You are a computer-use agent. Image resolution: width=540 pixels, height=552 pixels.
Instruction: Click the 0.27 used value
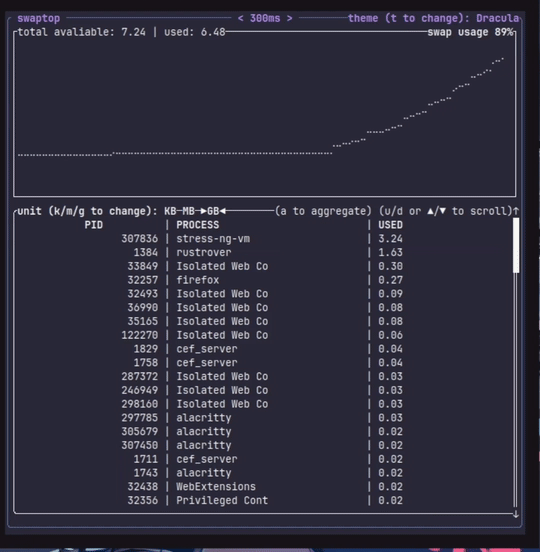click(x=390, y=280)
